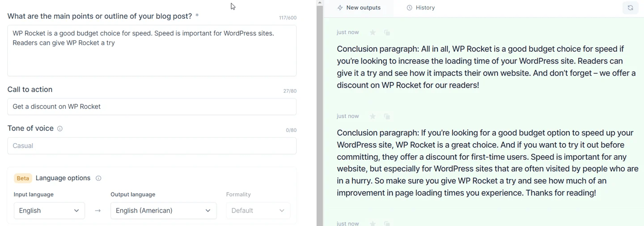The width and height of the screenshot is (644, 226).
Task: Edit the blog post main points textarea
Action: click(152, 51)
